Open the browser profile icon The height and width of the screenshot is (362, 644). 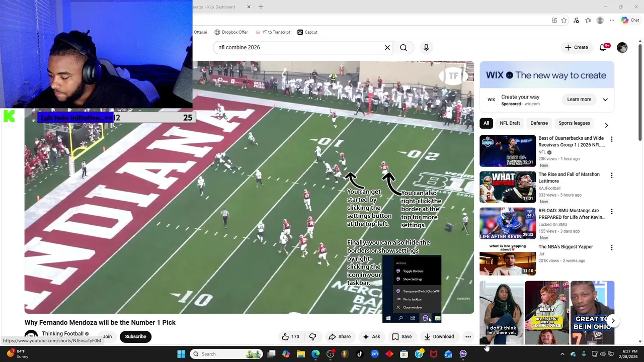(x=600, y=20)
